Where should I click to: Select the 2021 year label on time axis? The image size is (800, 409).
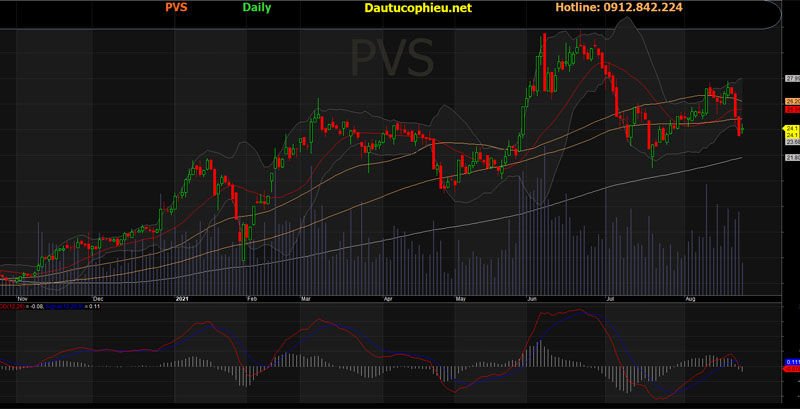point(182,299)
